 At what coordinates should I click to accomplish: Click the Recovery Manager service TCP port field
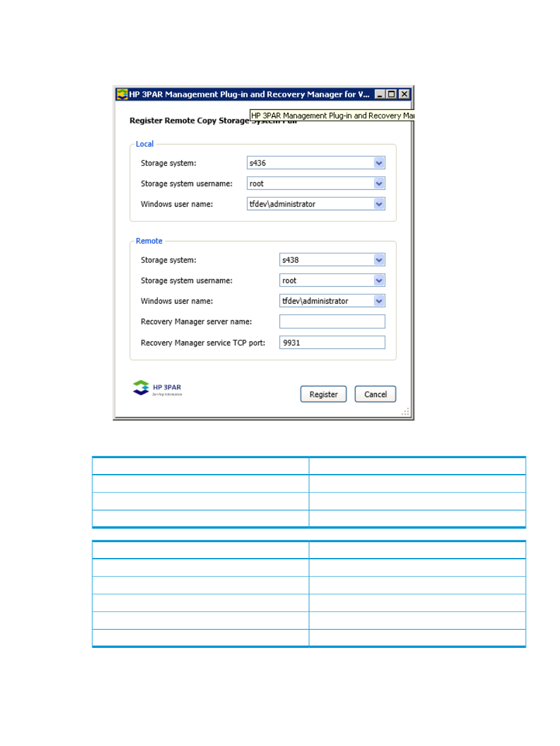(x=332, y=342)
